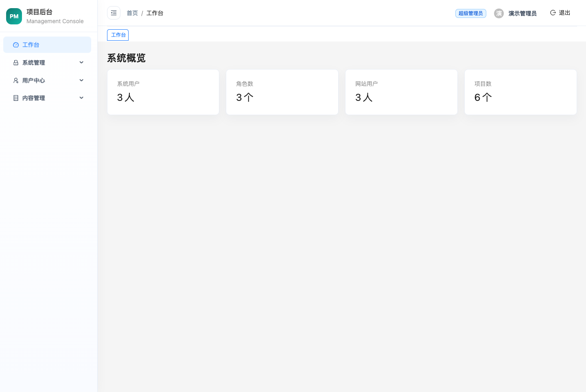Click the 系统用户 statistics card

163,92
